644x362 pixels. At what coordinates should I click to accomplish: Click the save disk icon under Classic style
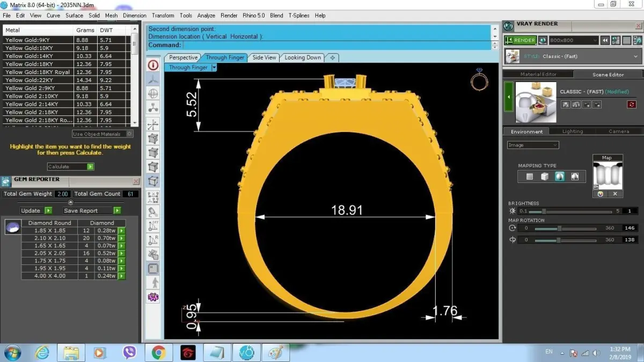566,105
